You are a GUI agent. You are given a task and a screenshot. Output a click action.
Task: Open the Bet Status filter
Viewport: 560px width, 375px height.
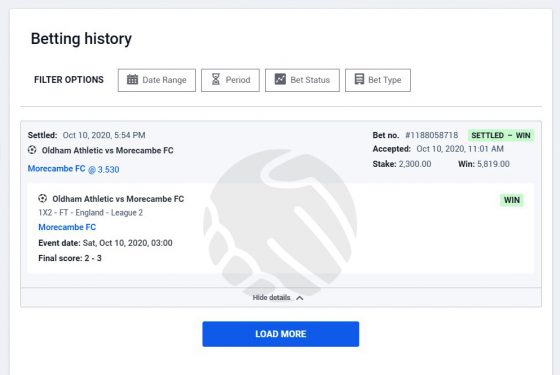(x=302, y=80)
